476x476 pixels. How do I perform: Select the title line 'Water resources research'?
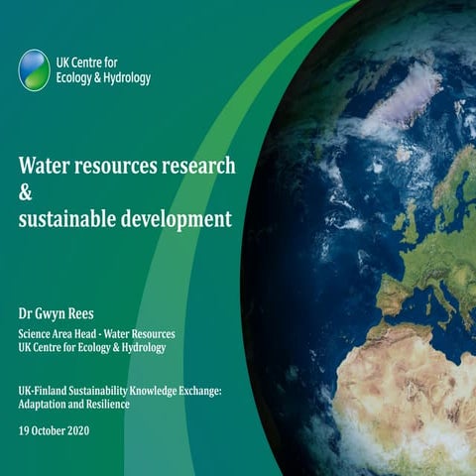coord(127,165)
